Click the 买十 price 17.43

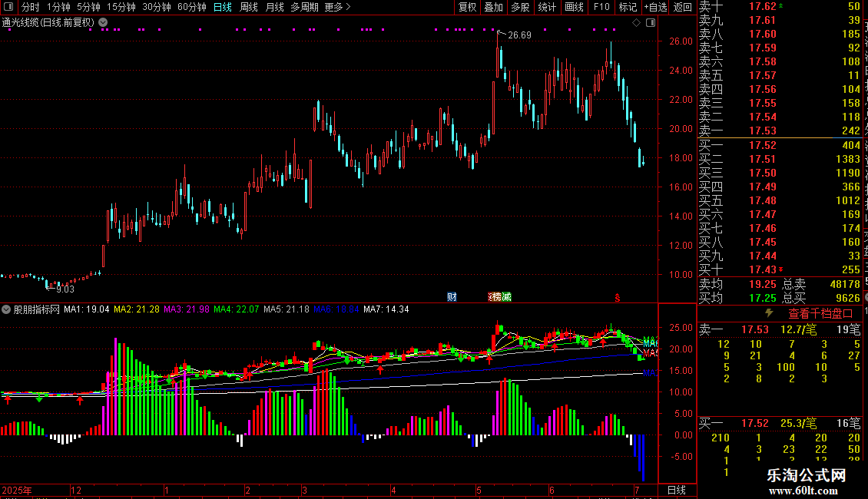click(763, 269)
